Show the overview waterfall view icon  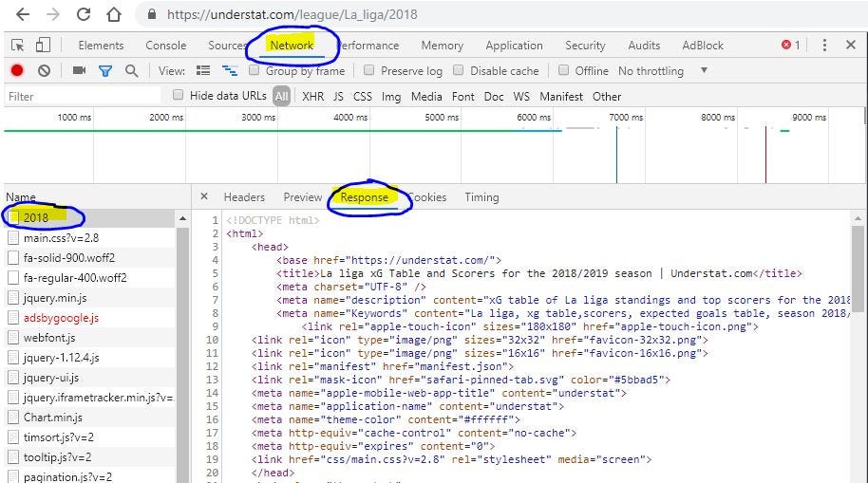[230, 70]
